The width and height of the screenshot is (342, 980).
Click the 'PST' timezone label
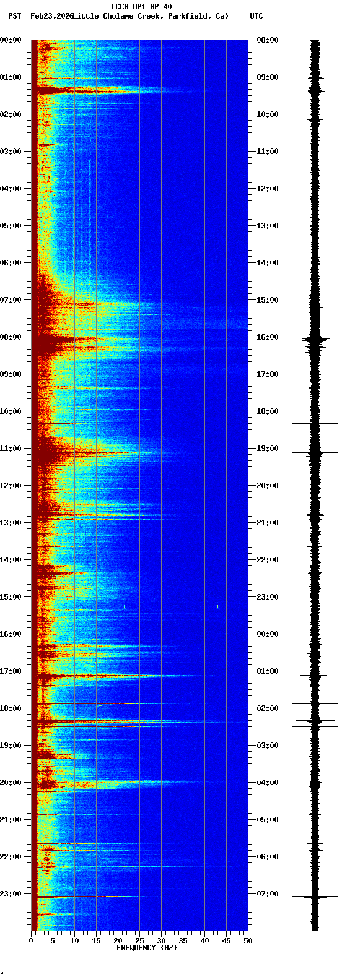click(x=14, y=16)
